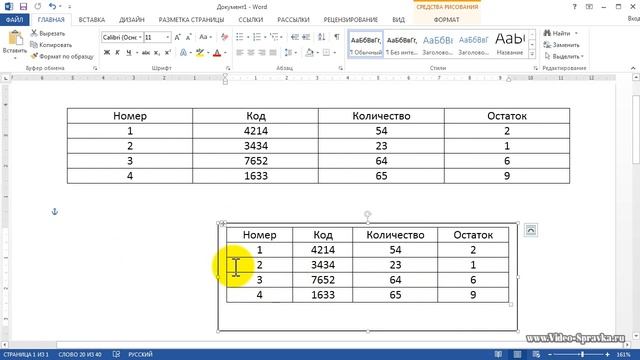Open the Font dialog launcher
The image size is (640, 360).
click(x=228, y=69)
